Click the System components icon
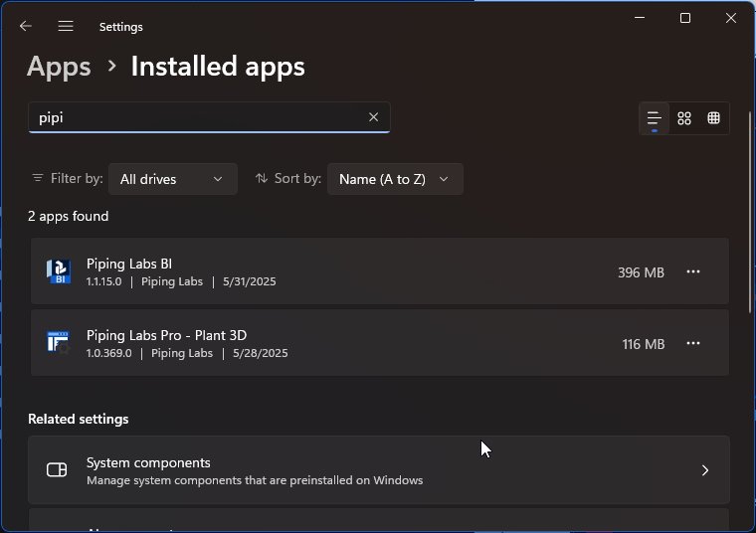Viewport: 756px width, 533px height. click(x=57, y=470)
